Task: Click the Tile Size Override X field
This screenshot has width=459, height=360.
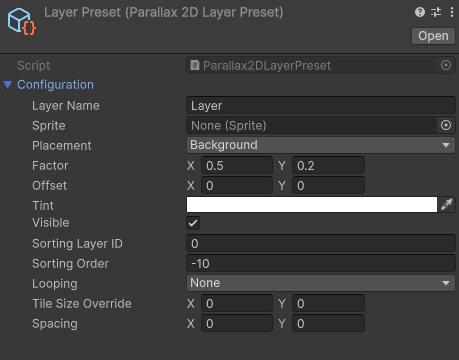Action: point(237,304)
